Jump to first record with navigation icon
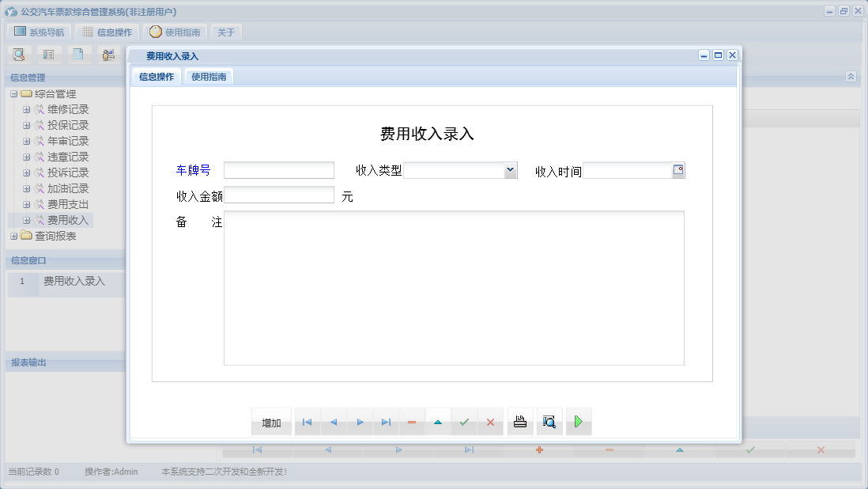The image size is (868, 489). pos(308,422)
